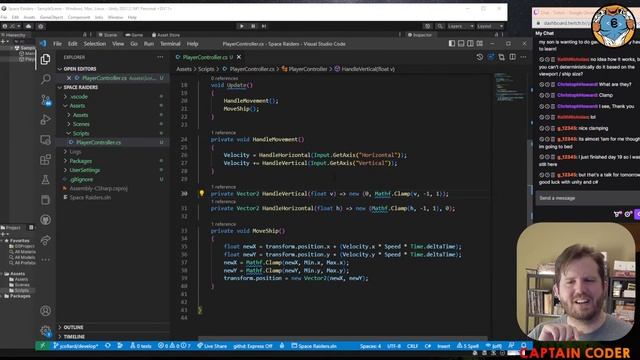Open the Explorer view in activity bar
The width and height of the screenshot is (640, 360).
(x=45, y=59)
